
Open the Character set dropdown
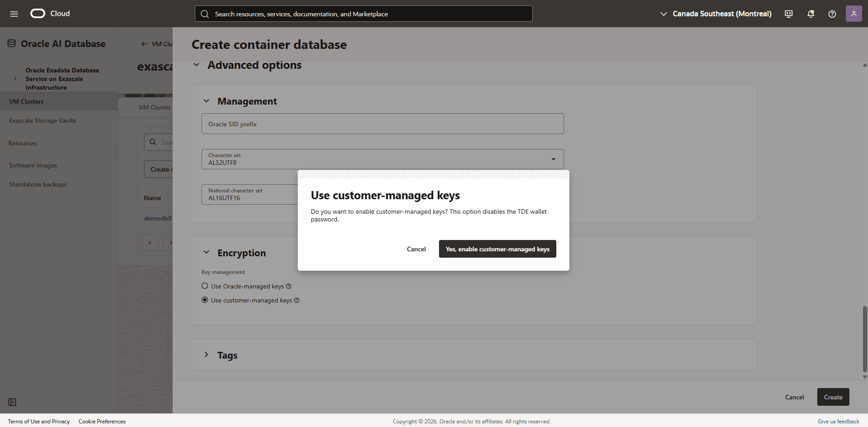383,159
